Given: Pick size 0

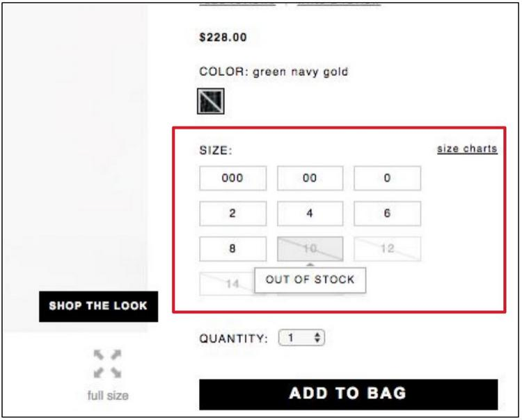Looking at the screenshot, I should 387,178.
